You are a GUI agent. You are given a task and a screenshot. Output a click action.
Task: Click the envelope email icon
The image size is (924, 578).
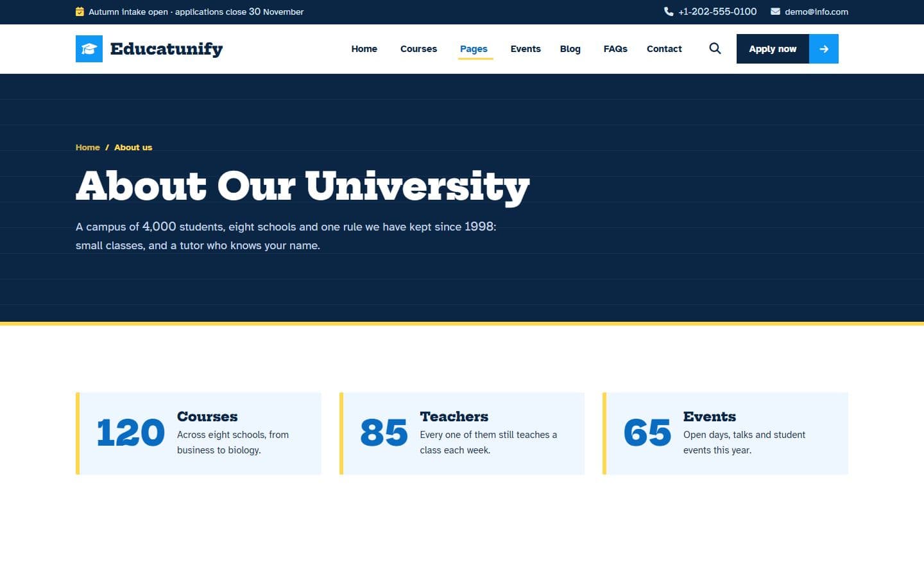tap(775, 12)
